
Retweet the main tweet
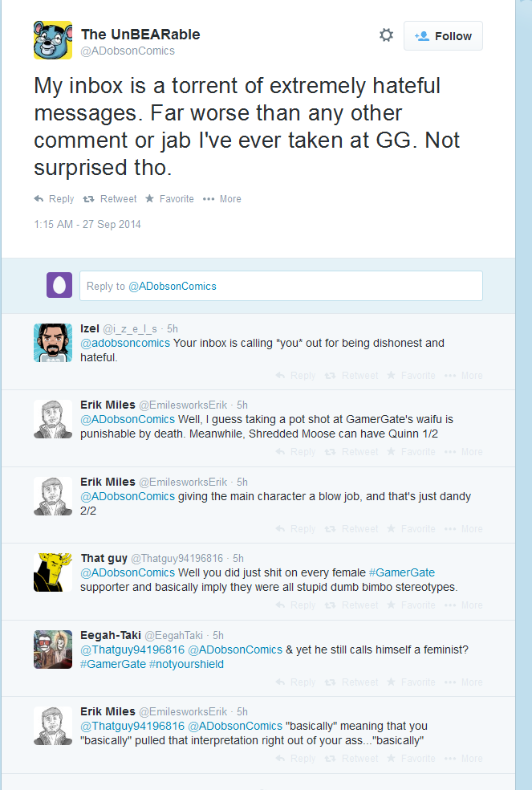click(x=110, y=199)
